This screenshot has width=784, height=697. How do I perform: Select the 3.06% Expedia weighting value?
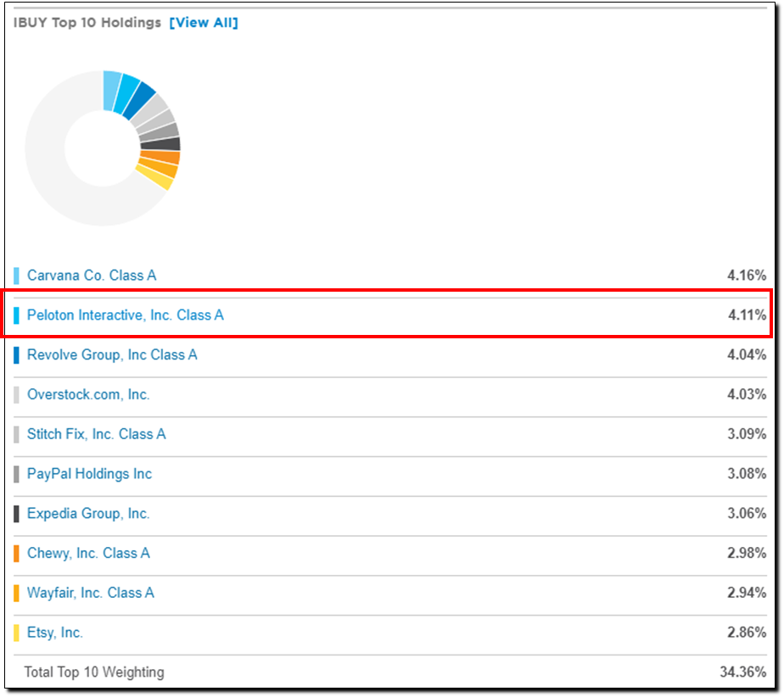click(747, 514)
